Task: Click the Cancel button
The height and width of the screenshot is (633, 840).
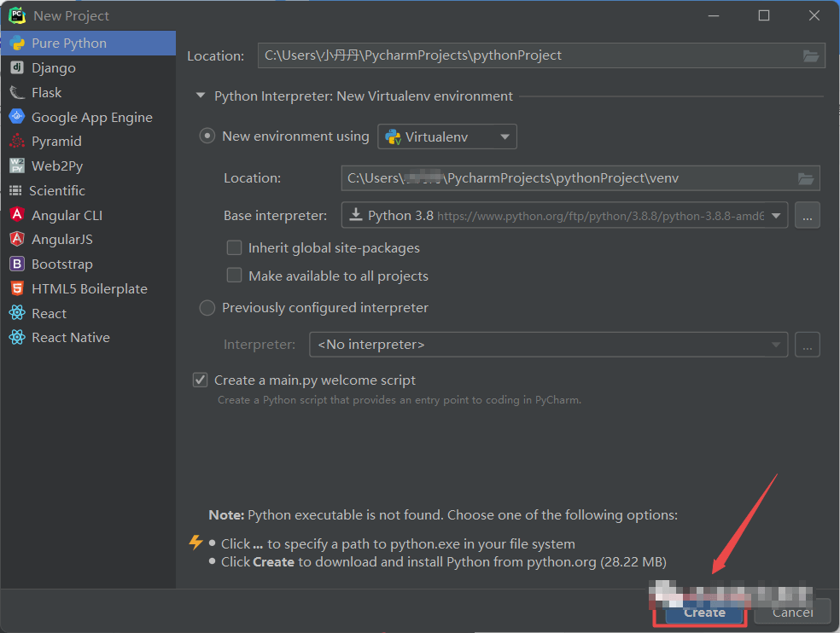Action: click(x=792, y=612)
